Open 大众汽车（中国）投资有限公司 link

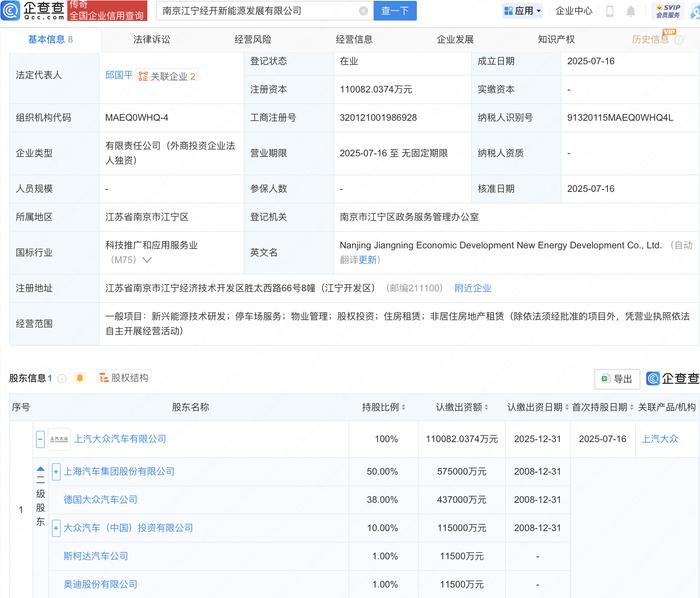[x=128, y=527]
